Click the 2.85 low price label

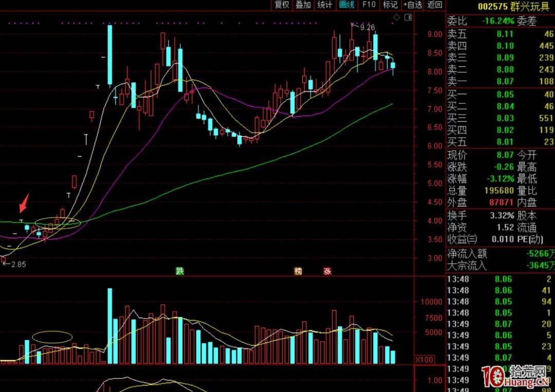click(18, 264)
